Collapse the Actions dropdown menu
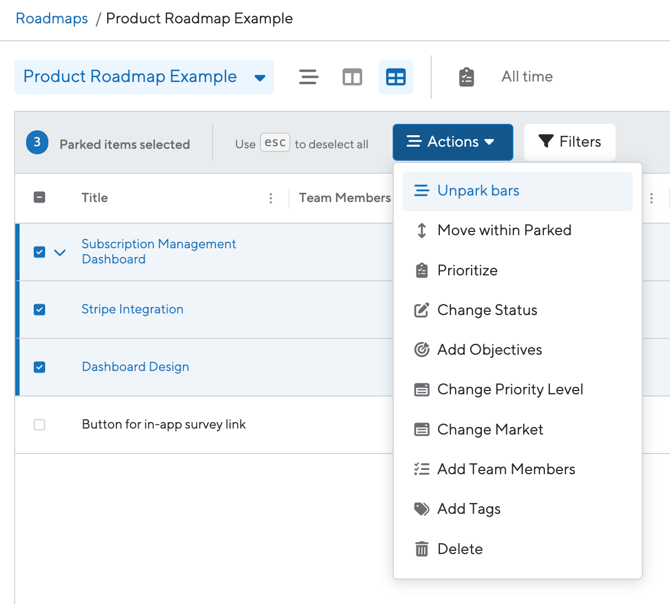Screen dimensions: 670x604 (452, 142)
